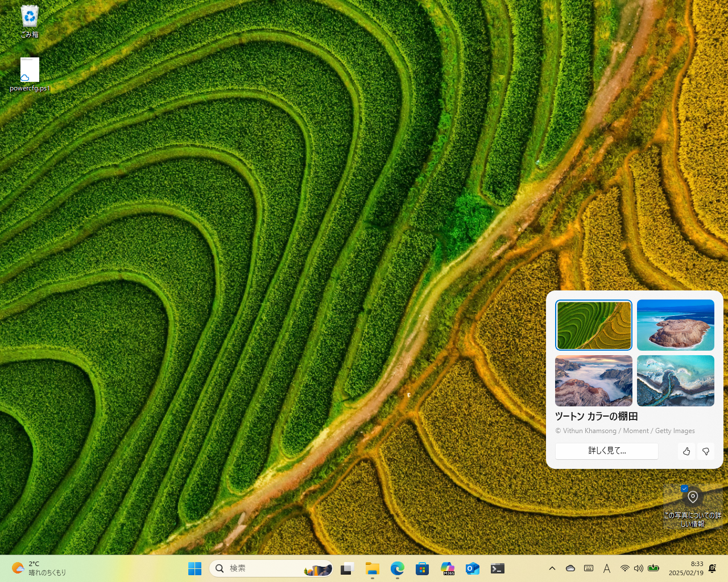Image resolution: width=728 pixels, height=582 pixels.
Task: Click the 詳しく見て... button to learn more
Action: click(606, 451)
